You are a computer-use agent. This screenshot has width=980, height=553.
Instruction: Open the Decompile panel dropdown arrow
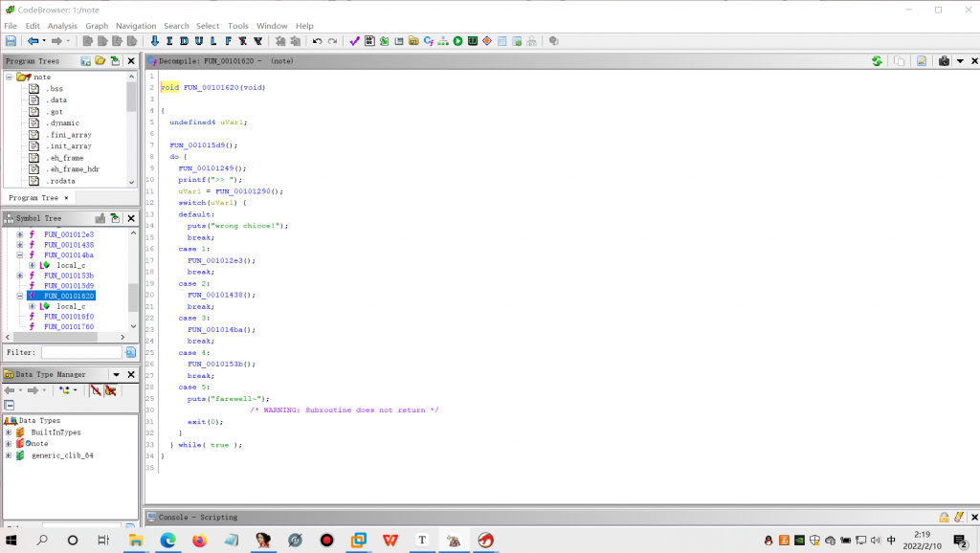[x=960, y=60]
